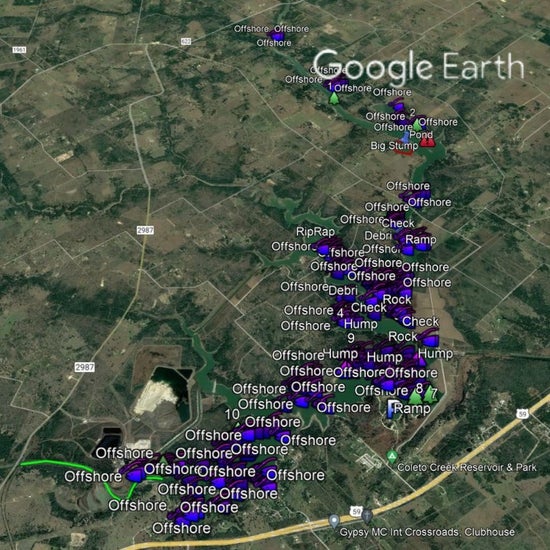This screenshot has height=550, width=550.
Task: Select the Big Stump waypoint label
Action: point(394,146)
